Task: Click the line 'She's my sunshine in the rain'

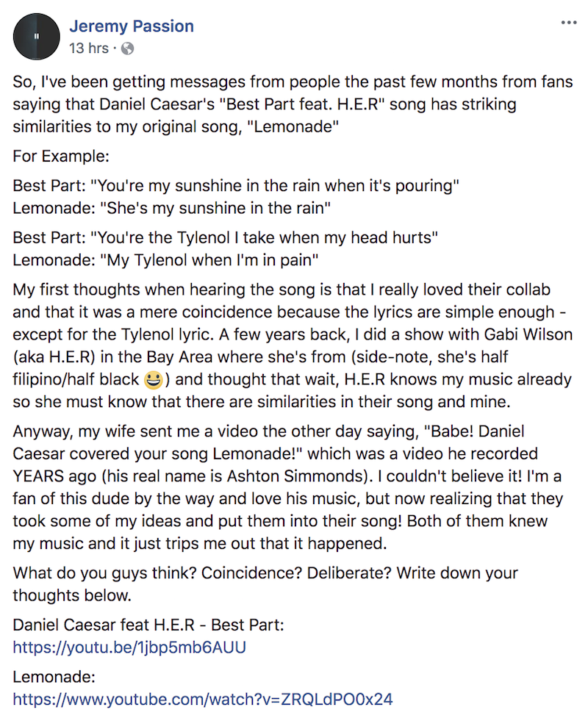Action: 172,209
